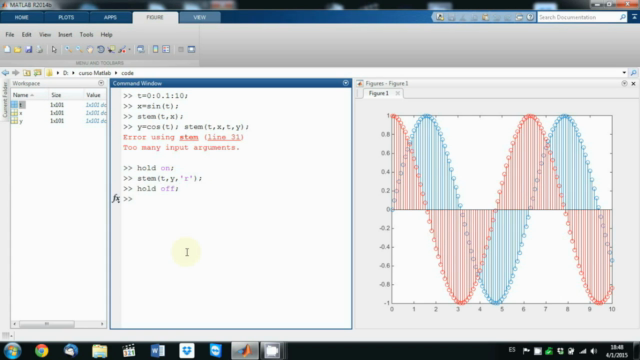640x360 pixels.
Task: Activate the Zoom In tool
Action: point(68,49)
